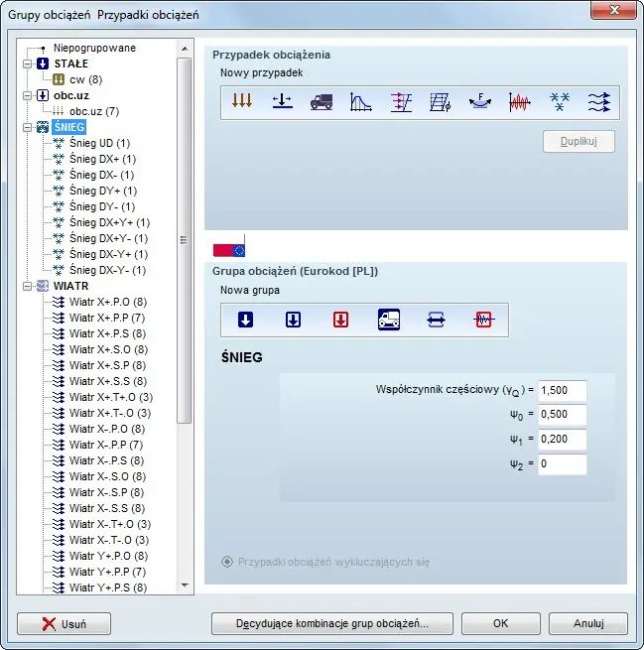Select exclusive load cases radio button
This screenshot has height=650, width=644.
tap(227, 562)
